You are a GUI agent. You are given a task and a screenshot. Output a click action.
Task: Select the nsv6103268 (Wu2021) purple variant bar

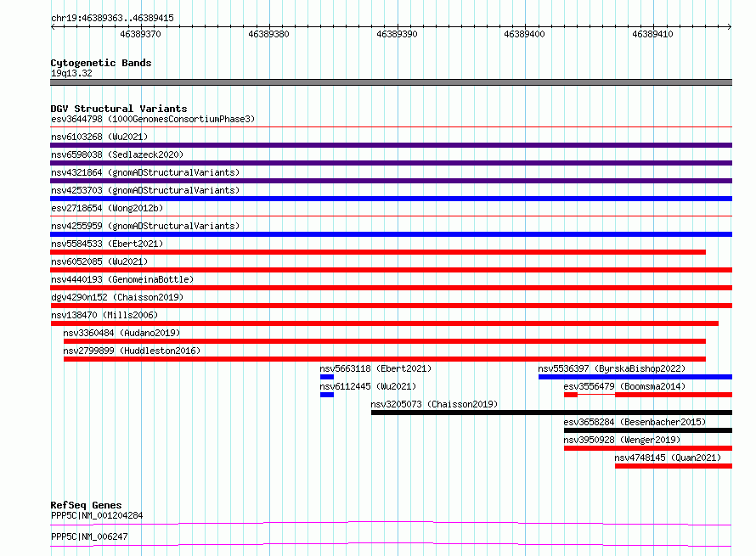point(391,145)
